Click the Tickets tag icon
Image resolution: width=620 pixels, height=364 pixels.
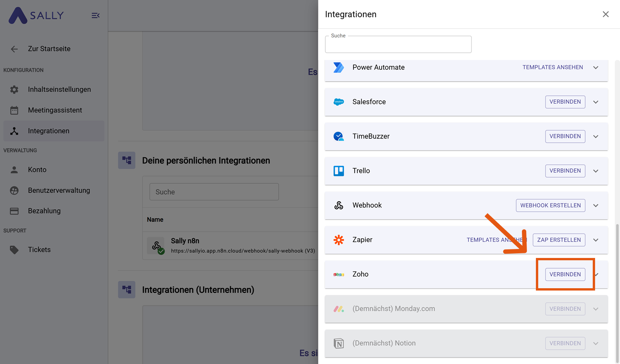14,250
